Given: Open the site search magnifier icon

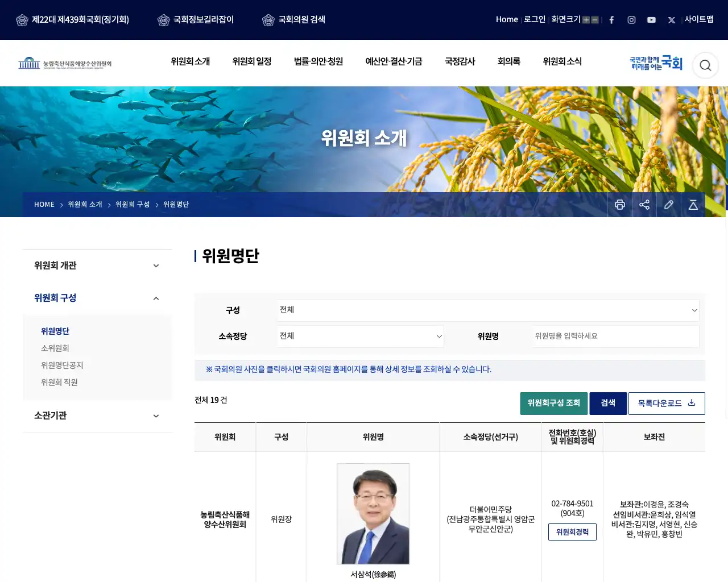Looking at the screenshot, I should click(x=705, y=65).
